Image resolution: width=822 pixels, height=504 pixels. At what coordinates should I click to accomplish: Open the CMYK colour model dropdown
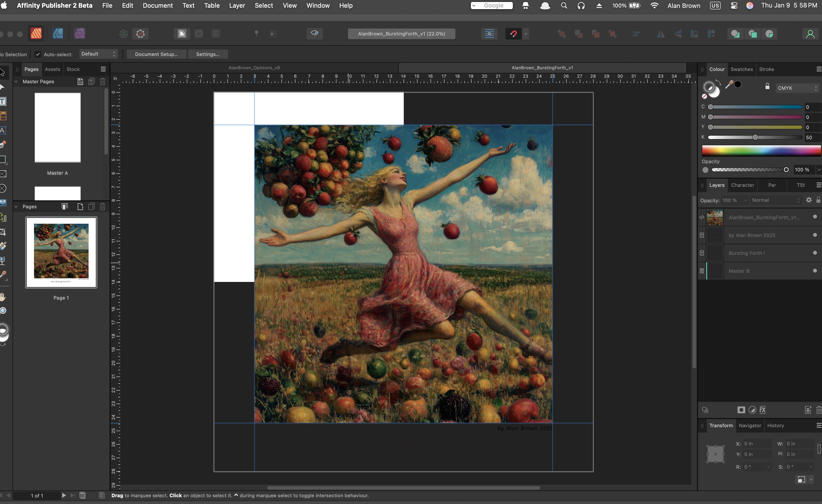(x=797, y=88)
